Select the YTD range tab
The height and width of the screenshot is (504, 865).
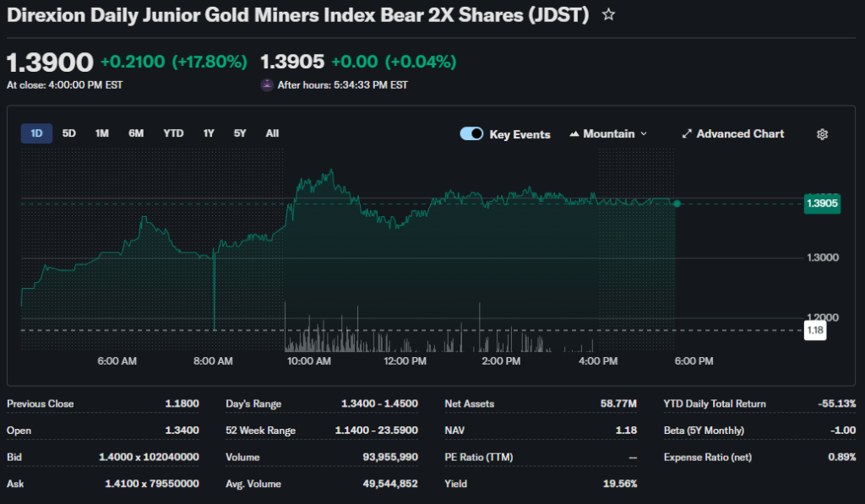[x=173, y=133]
